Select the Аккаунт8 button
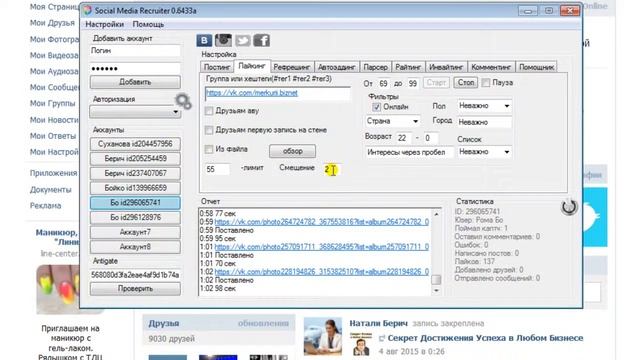Screen dimensions: 640x360 [x=135, y=247]
